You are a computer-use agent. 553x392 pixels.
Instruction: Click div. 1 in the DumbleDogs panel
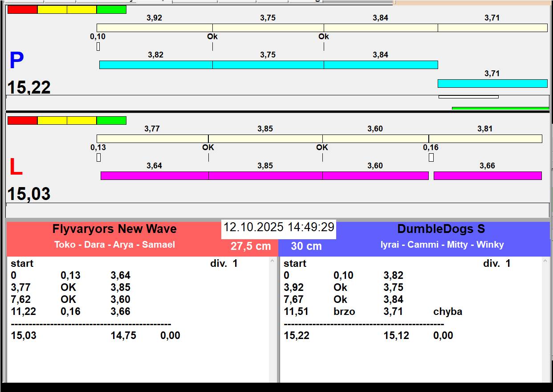coord(497,263)
